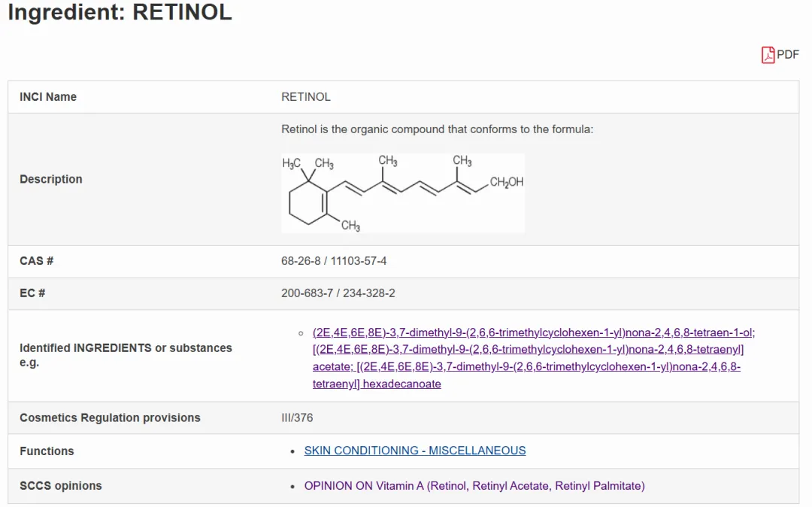This screenshot has height=507, width=812.
Task: Click the III/376 regulation provision value
Action: tap(297, 417)
